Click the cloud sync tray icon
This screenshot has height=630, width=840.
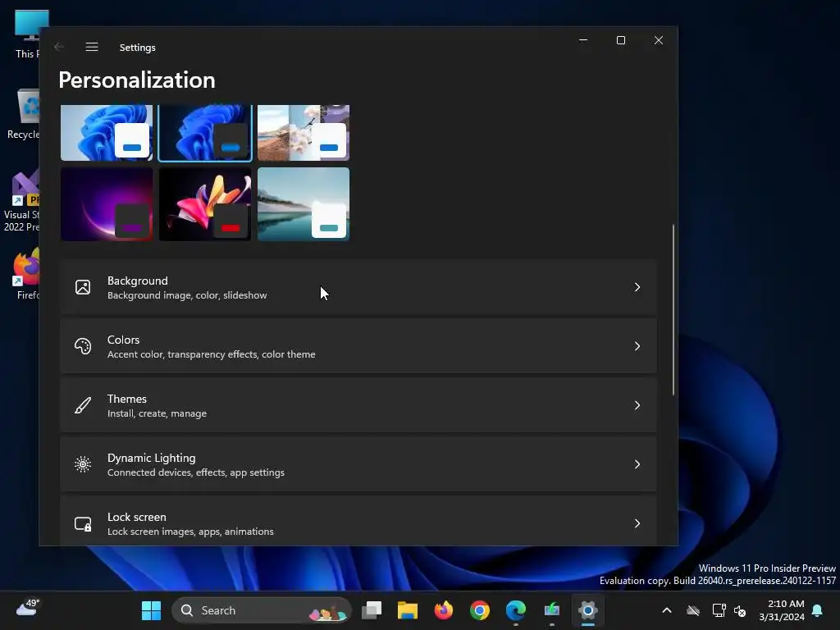(x=693, y=610)
